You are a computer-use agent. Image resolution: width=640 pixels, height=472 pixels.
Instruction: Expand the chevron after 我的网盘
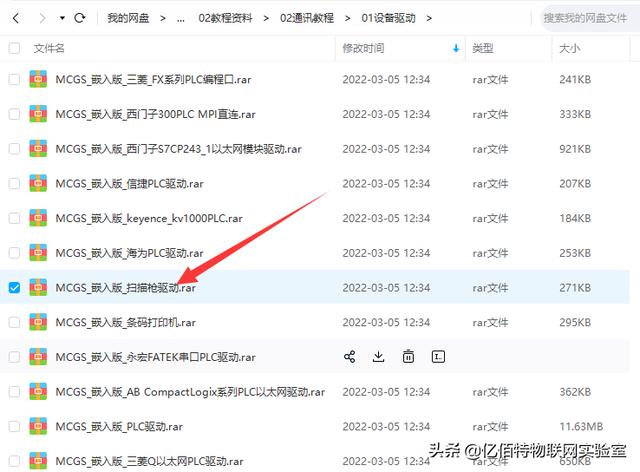[163, 18]
